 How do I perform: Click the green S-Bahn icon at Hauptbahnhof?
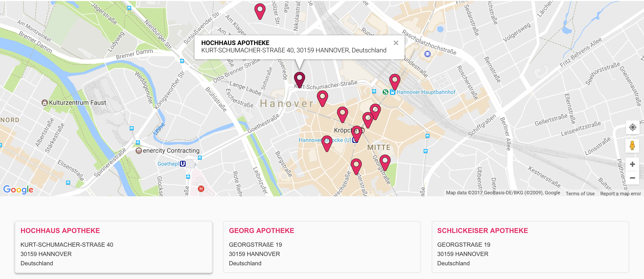pyautogui.click(x=385, y=92)
